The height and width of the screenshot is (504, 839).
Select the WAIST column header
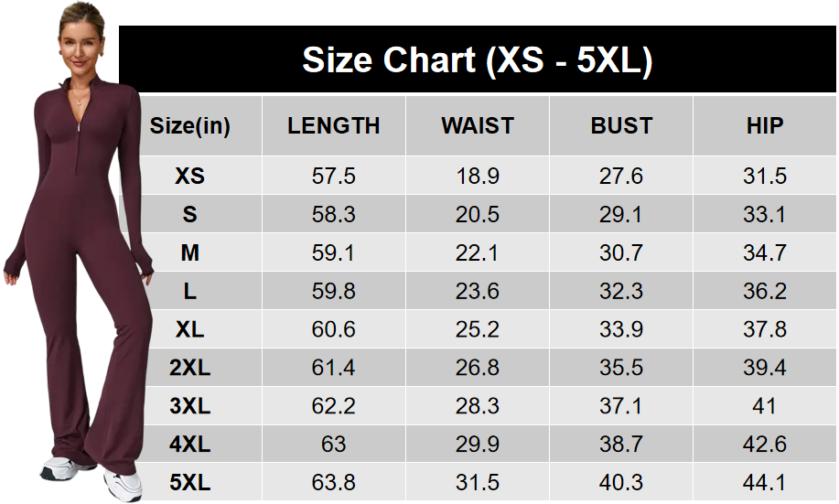478,126
